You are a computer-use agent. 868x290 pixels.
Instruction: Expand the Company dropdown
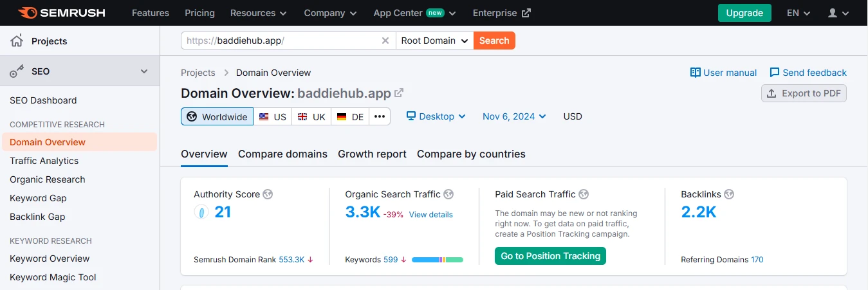331,13
